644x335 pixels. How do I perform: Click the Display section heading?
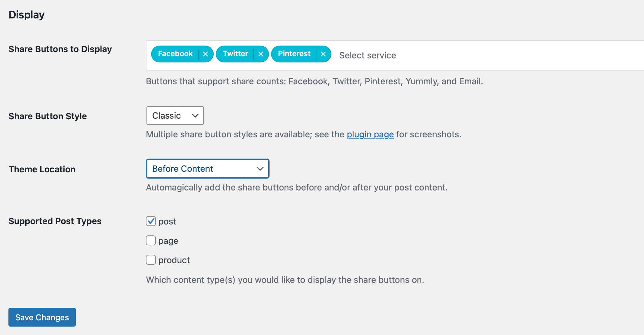[27, 14]
